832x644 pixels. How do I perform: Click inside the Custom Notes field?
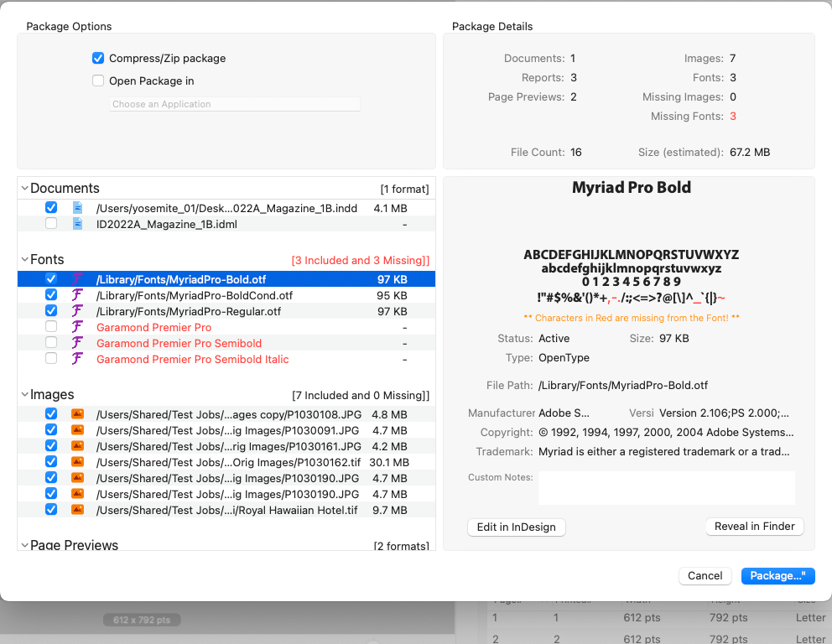point(667,488)
